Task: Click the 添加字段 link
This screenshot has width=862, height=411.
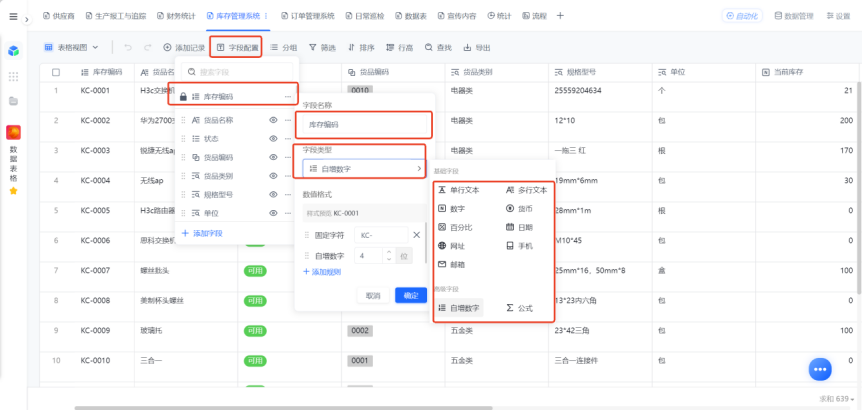Action: (x=202, y=234)
